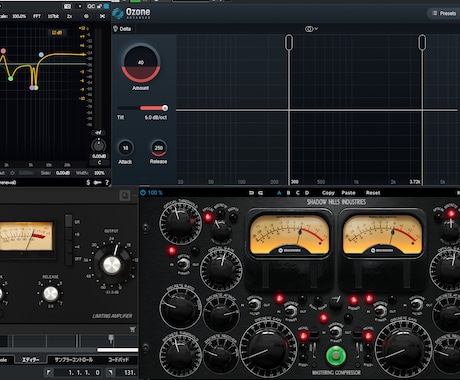This screenshot has height=380, width=460.
Task: Click the 100 % scale value in Shadow Hills
Action: click(155, 193)
